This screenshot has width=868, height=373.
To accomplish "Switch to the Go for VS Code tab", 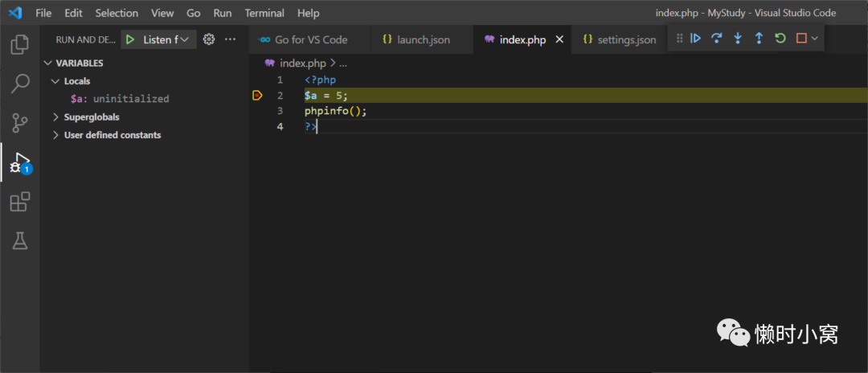I will pos(310,39).
